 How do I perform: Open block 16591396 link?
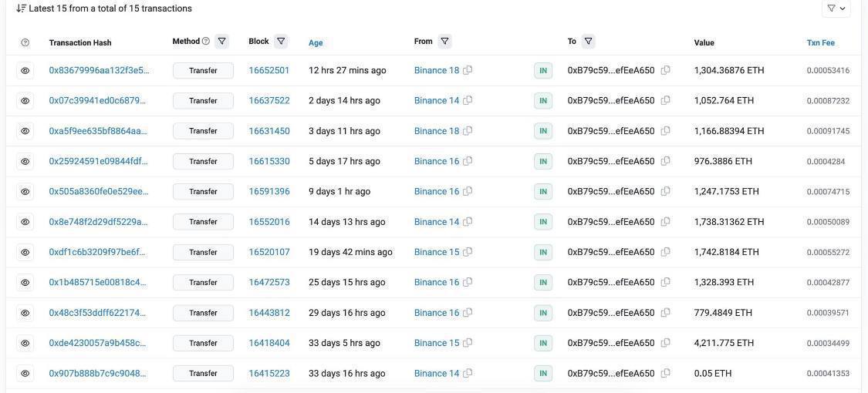pyautogui.click(x=269, y=191)
